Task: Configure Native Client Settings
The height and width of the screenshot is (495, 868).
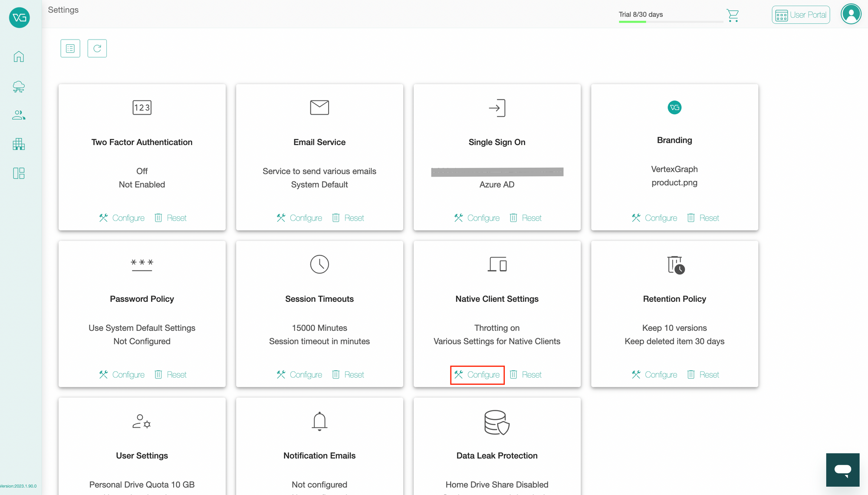Action: [477, 374]
